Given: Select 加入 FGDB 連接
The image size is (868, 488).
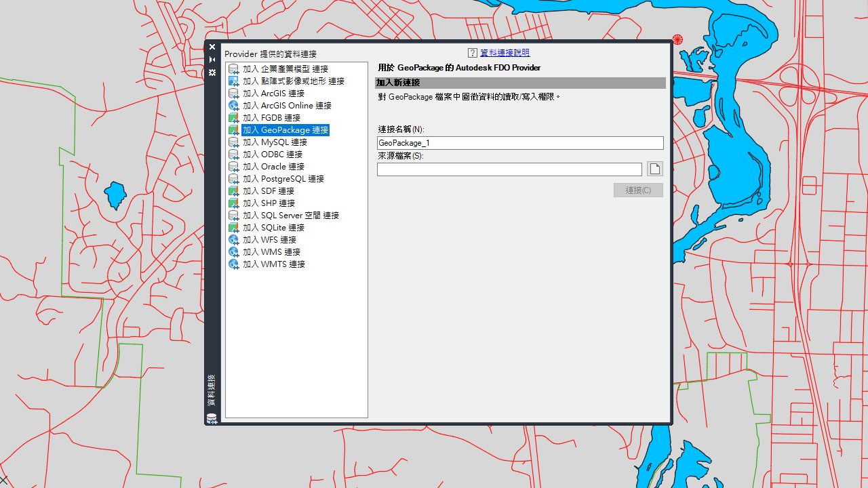Looking at the screenshot, I should click(x=271, y=118).
